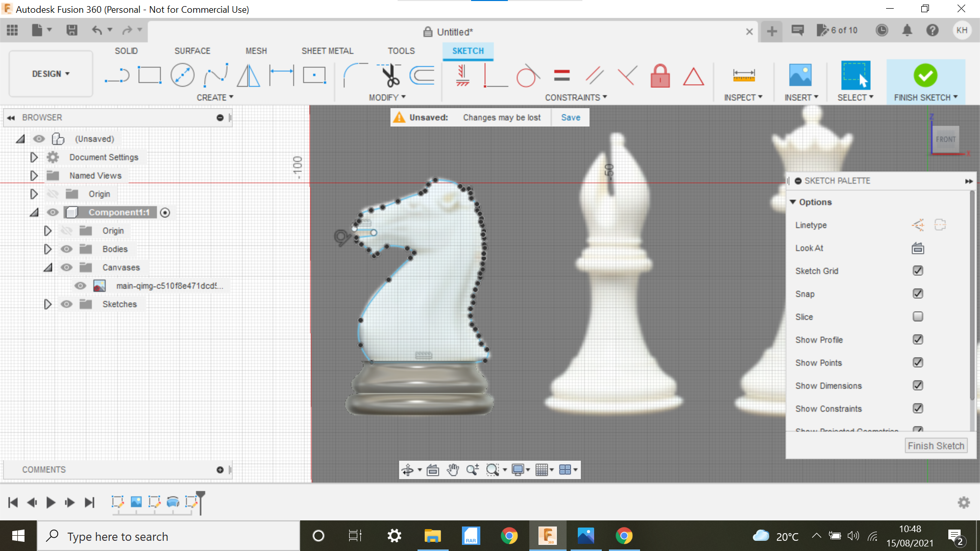Click the Fix/UnFix lock constraint
980x551 pixels.
tap(660, 76)
